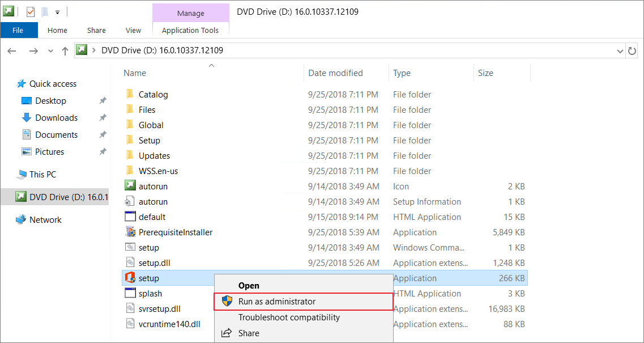Go forward using the Forward arrow

tap(33, 50)
